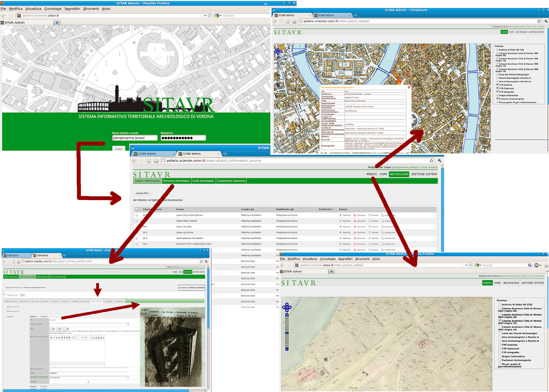
Task: Click Chiudi sessione link in center window
Action: tap(429, 167)
